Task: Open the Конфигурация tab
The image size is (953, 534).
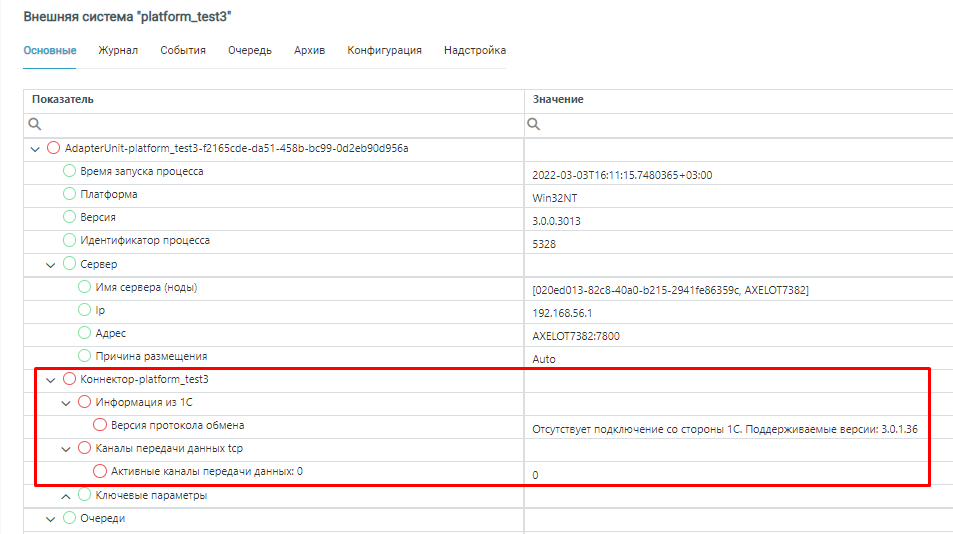Action: (384, 50)
